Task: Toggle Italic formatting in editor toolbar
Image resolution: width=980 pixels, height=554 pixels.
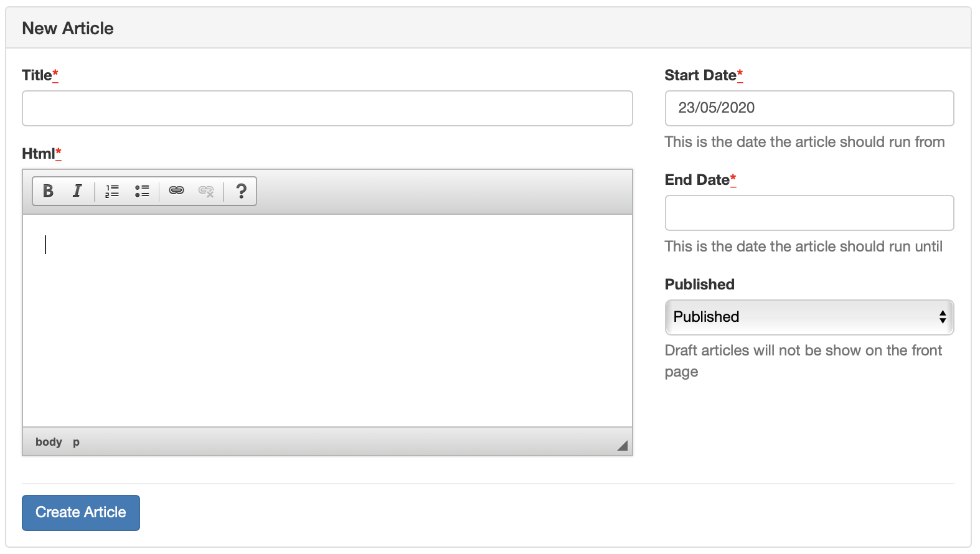Action: pyautogui.click(x=77, y=191)
